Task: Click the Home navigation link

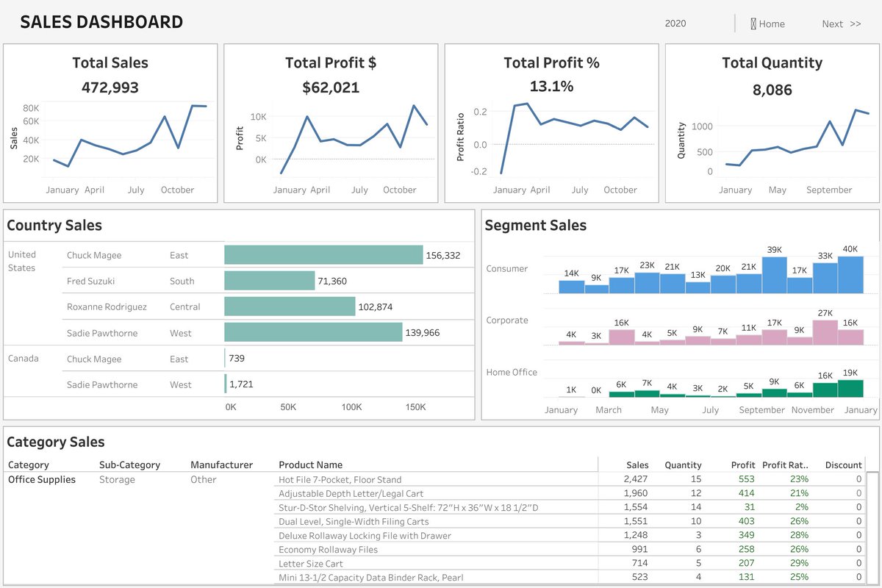Action: pos(767,24)
